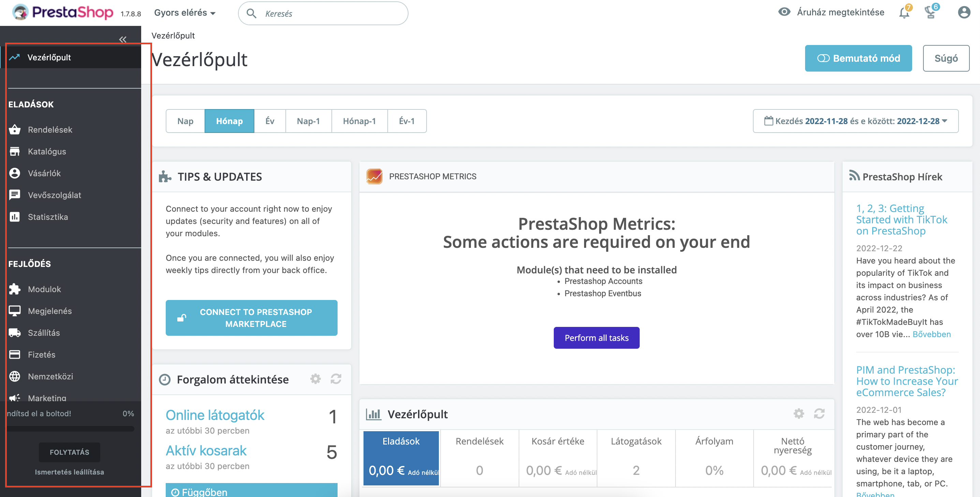Collapse the sidebar with double chevron
This screenshot has width=980, height=497.
pos(122,39)
